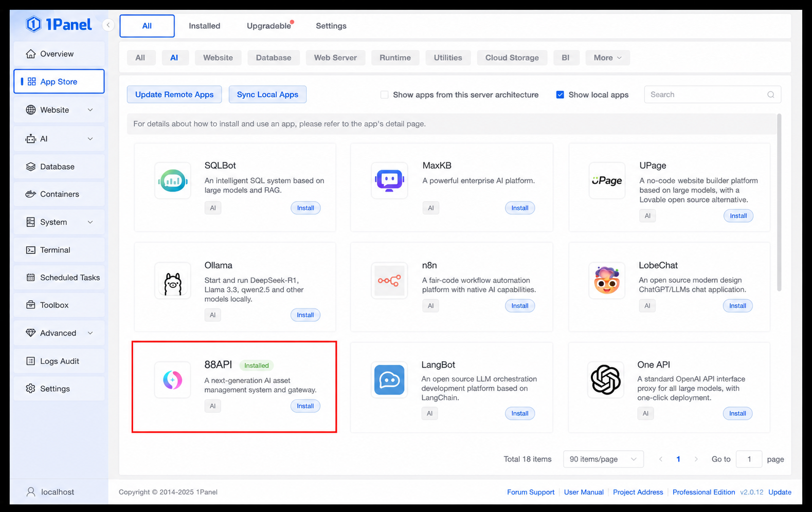Filter apps by BI category
Image resolution: width=812 pixels, height=512 pixels.
pos(566,58)
